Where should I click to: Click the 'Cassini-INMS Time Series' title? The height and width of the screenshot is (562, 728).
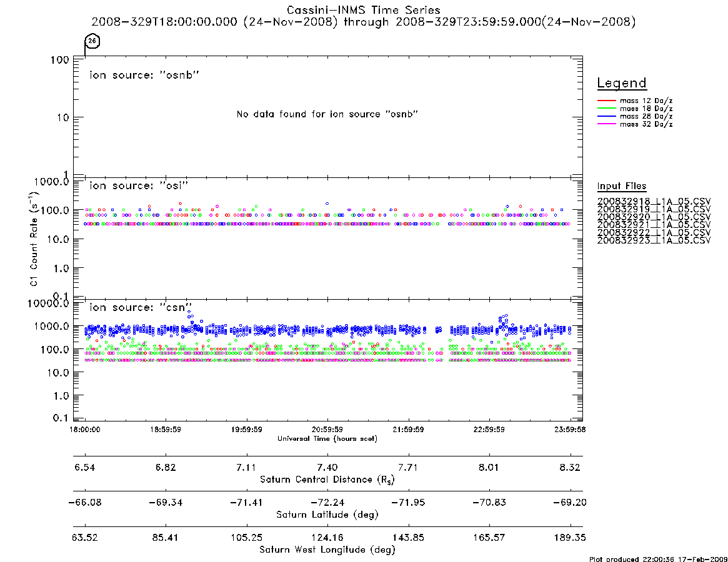click(x=363, y=10)
